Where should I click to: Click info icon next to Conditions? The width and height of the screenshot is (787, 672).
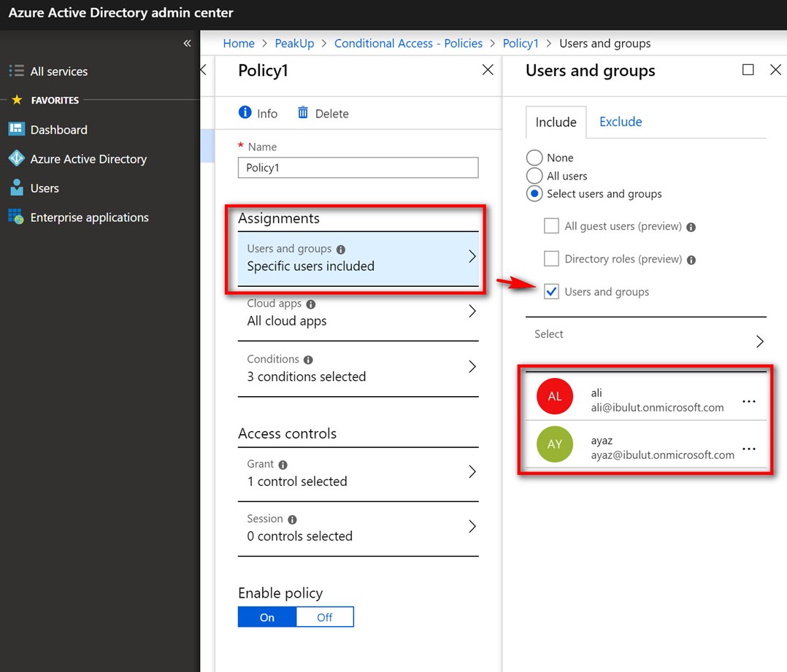308,360
